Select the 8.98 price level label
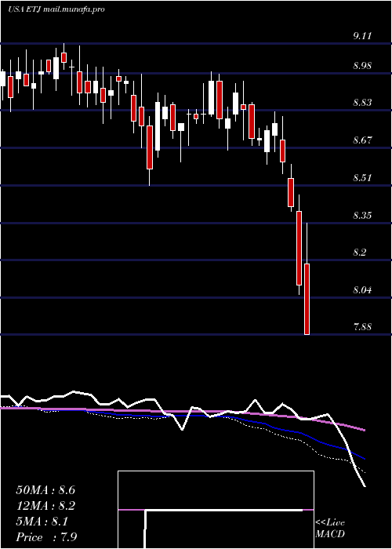The height and width of the screenshot is (549, 392). pyautogui.click(x=362, y=66)
